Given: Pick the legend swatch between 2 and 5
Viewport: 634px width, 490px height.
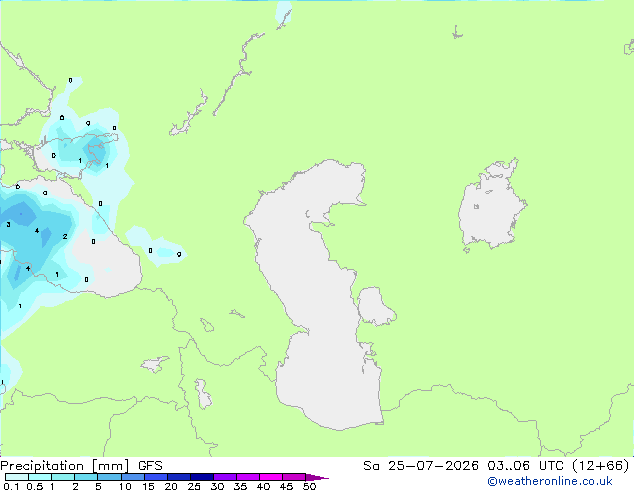Looking at the screenshot, I should click(x=86, y=477).
